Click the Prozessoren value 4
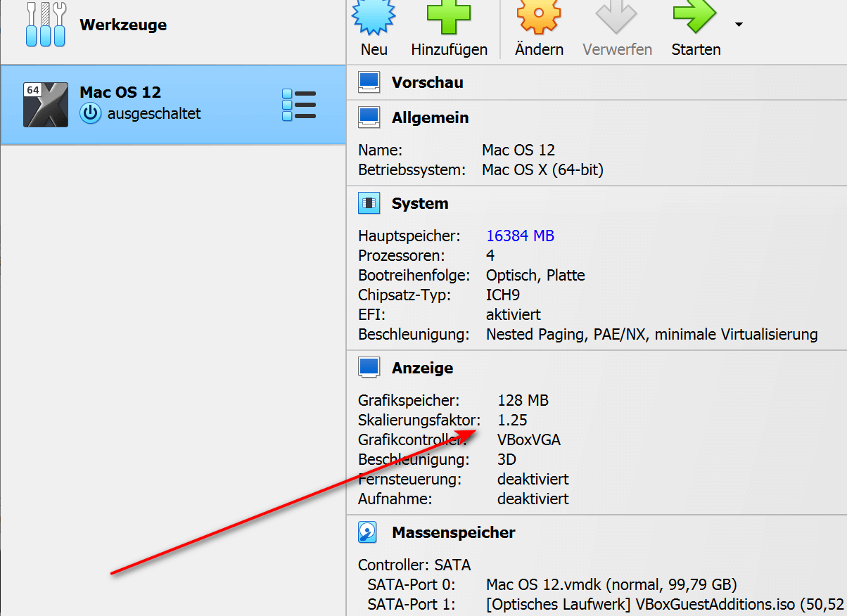The width and height of the screenshot is (847, 616). [490, 255]
